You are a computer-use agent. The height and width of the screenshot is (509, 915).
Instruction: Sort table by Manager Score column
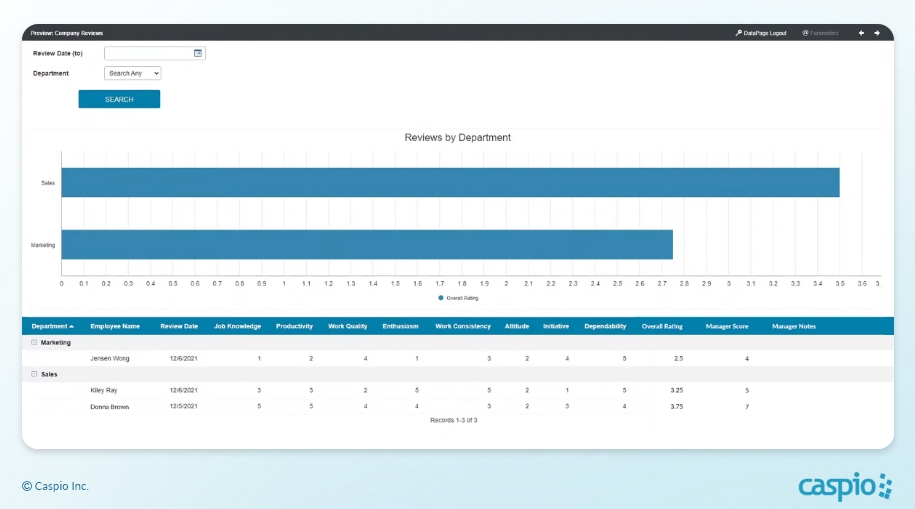(727, 326)
